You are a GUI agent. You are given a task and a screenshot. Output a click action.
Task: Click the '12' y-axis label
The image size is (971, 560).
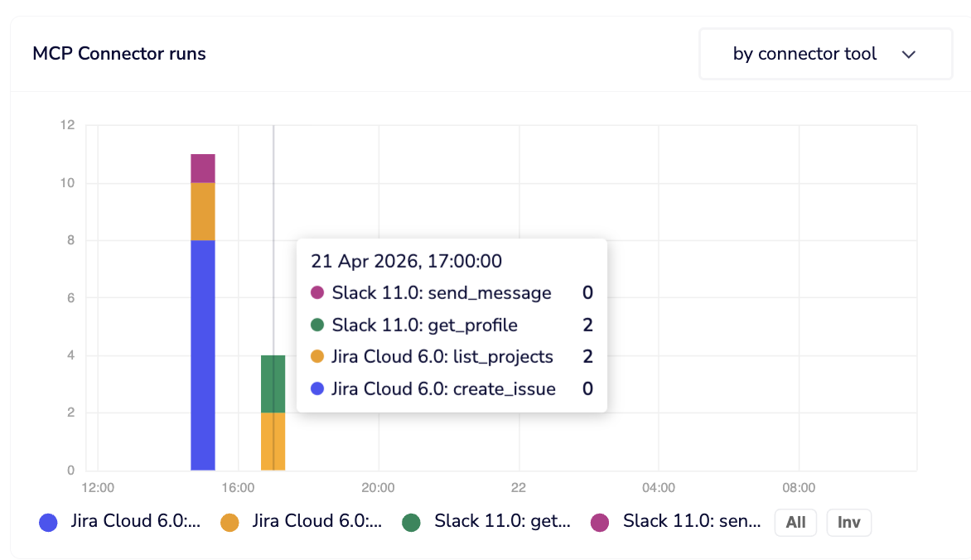[x=67, y=125]
